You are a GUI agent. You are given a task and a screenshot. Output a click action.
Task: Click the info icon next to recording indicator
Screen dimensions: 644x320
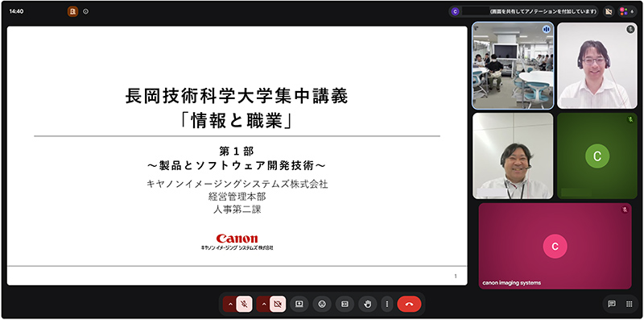click(85, 11)
